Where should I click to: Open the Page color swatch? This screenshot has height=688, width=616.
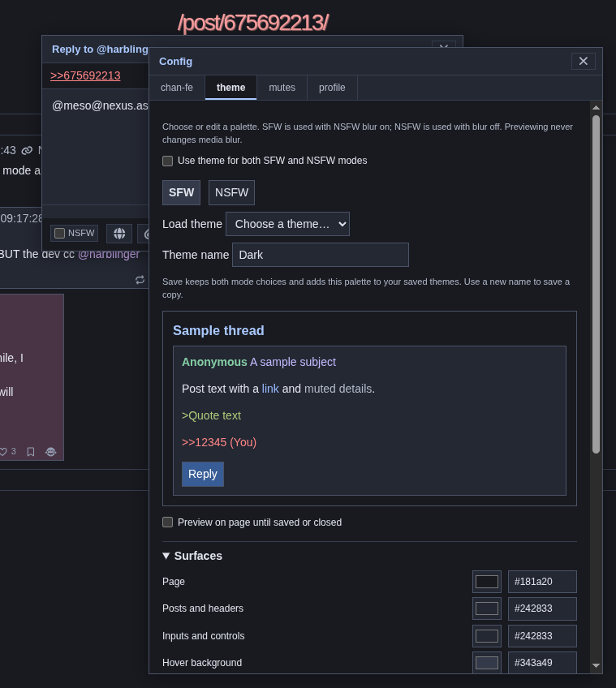pyautogui.click(x=487, y=582)
